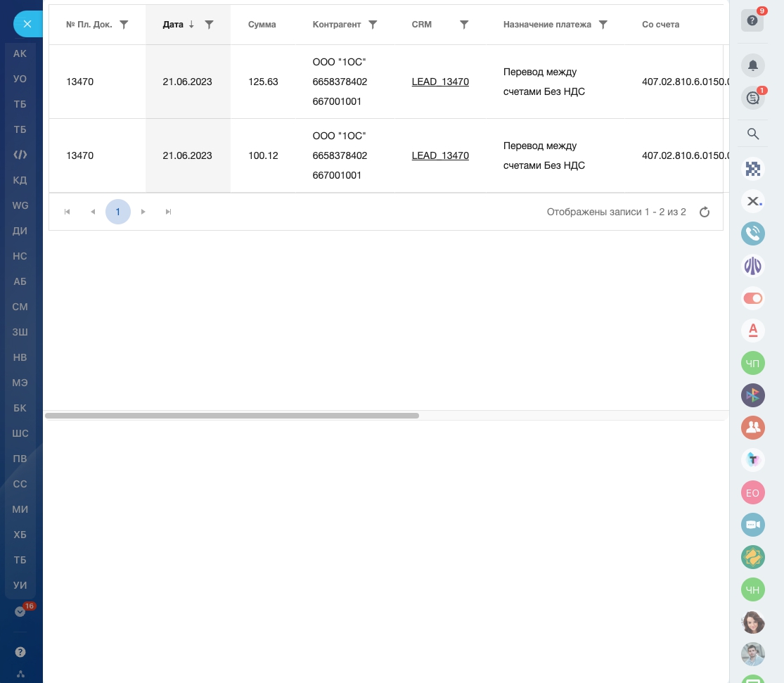Image resolution: width=784 pixels, height=683 pixels.
Task: Open chat with ЕО avatar
Action: point(753,492)
